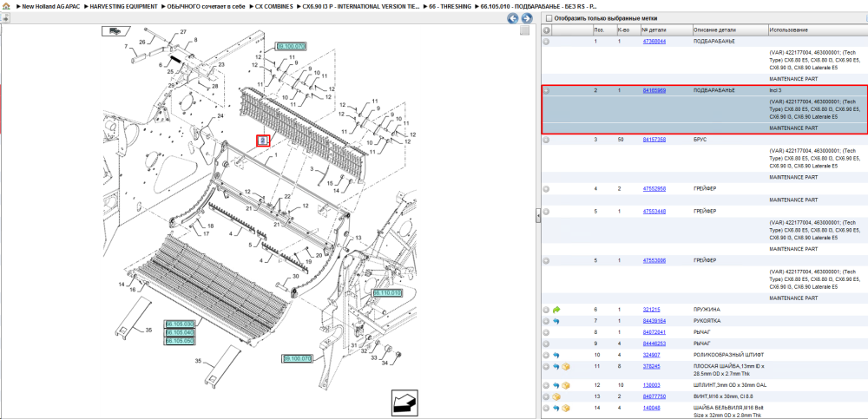
Task: Select callout 24 in the diagram
Action: pyautogui.click(x=220, y=116)
